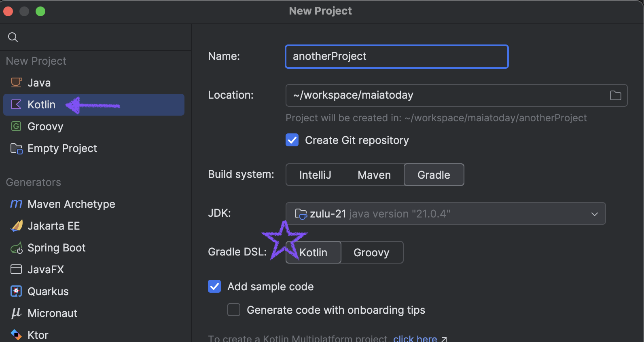This screenshot has height=342, width=644.
Task: Uncheck Add sample code checkbox
Action: click(x=214, y=286)
